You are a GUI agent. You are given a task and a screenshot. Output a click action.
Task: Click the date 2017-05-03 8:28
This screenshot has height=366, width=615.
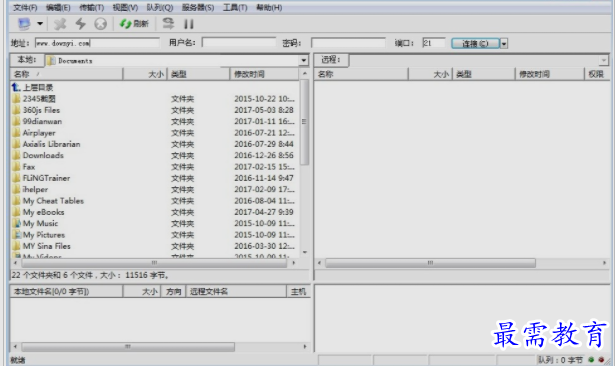264,110
